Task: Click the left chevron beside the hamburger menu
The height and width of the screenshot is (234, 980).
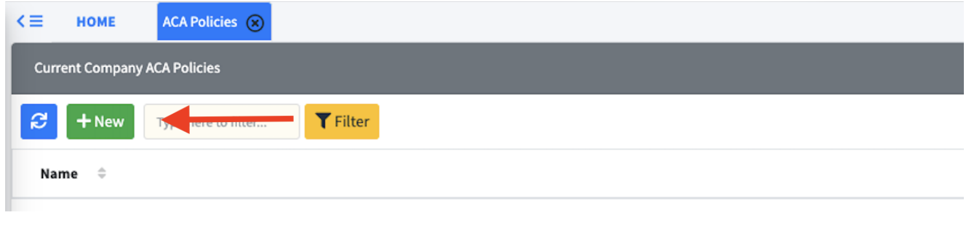Action: point(21,21)
